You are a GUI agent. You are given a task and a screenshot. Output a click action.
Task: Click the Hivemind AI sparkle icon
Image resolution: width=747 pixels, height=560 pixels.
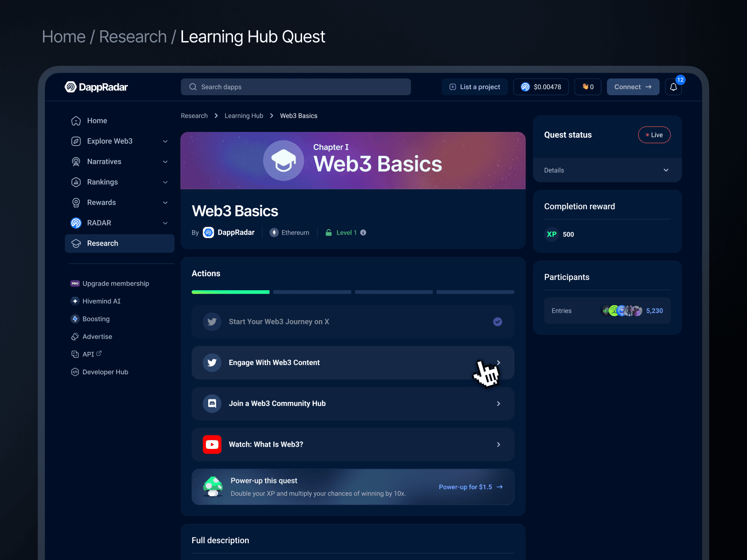[x=75, y=301]
